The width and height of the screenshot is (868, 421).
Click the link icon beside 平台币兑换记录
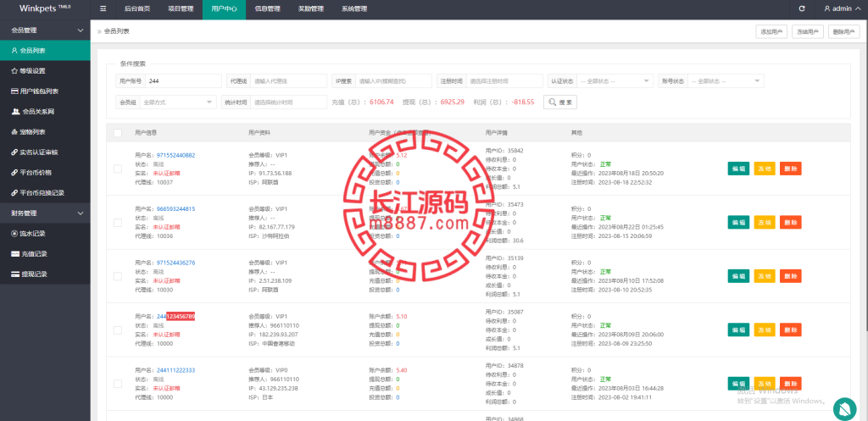tap(14, 193)
